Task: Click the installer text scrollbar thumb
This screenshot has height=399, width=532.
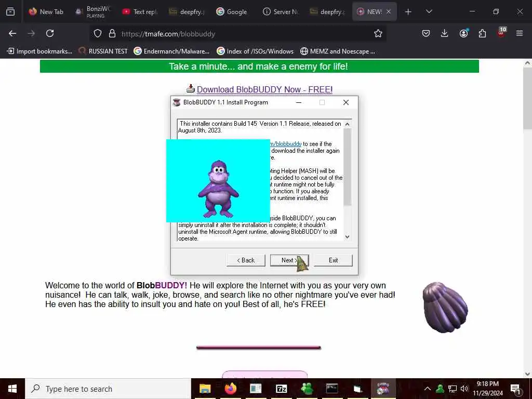Action: click(x=347, y=167)
